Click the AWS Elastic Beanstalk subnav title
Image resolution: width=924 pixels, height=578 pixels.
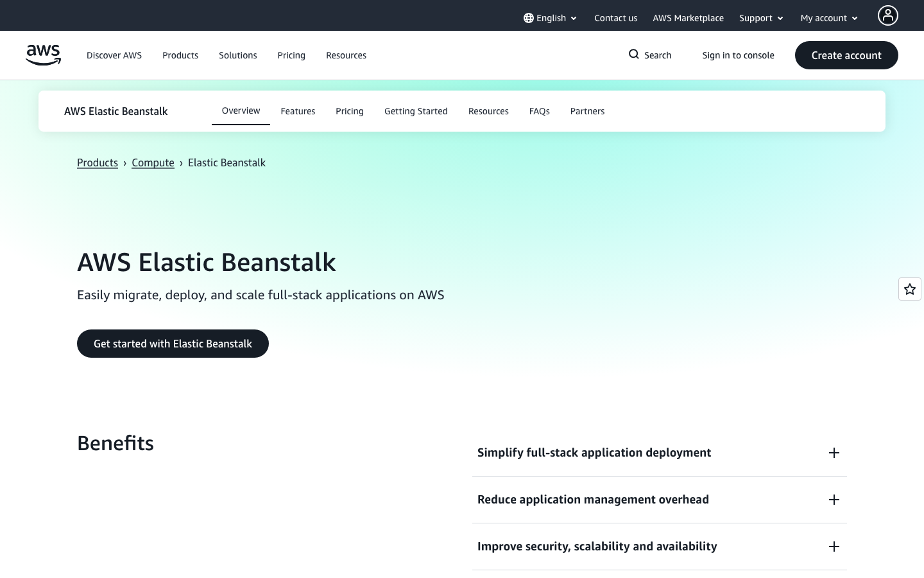click(116, 111)
